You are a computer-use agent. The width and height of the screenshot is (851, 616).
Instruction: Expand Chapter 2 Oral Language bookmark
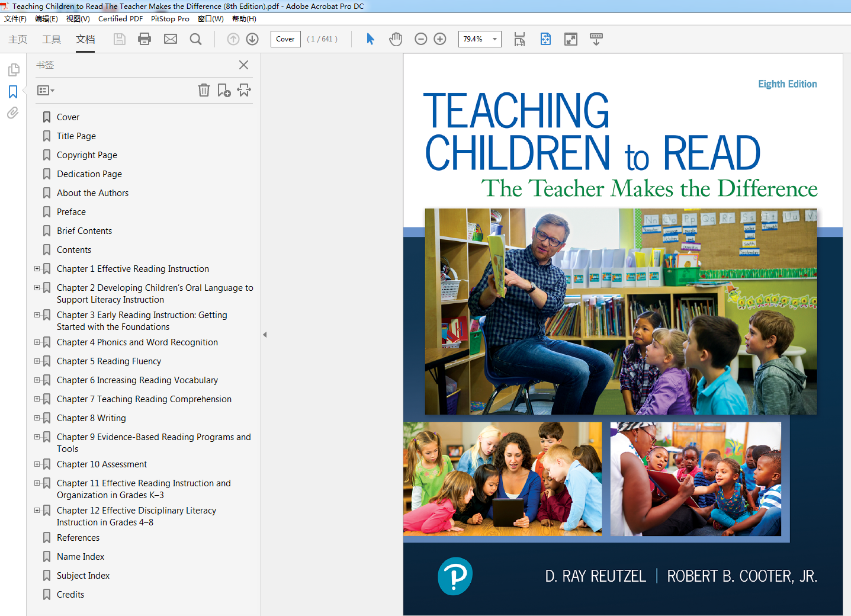coord(37,288)
